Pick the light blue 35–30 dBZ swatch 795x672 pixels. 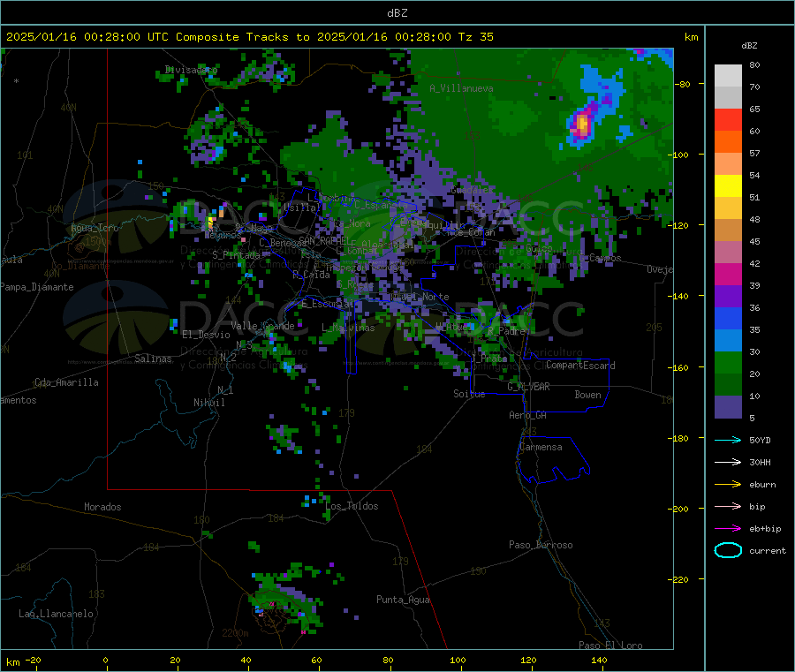(x=728, y=341)
